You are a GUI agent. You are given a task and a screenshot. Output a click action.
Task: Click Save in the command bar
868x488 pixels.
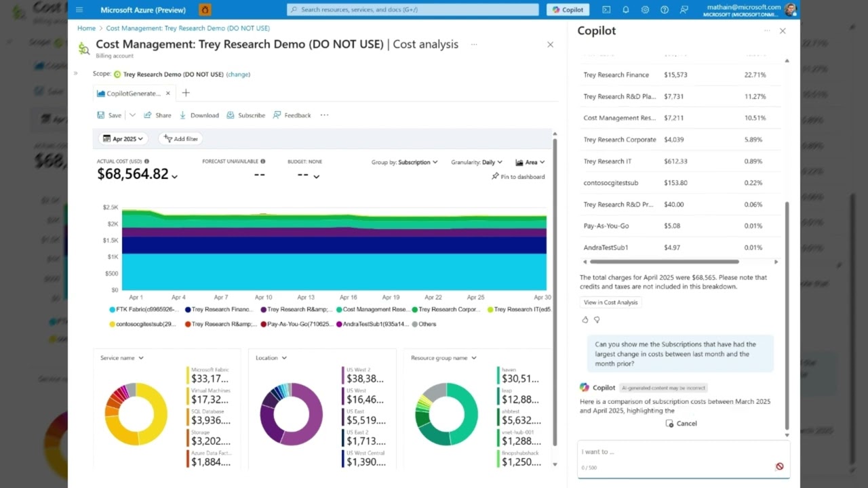(x=109, y=115)
